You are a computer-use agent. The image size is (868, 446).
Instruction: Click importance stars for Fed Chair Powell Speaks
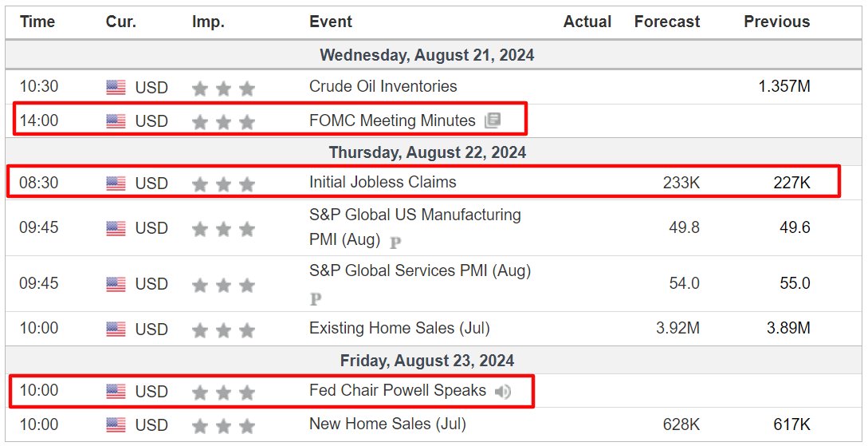pos(224,393)
